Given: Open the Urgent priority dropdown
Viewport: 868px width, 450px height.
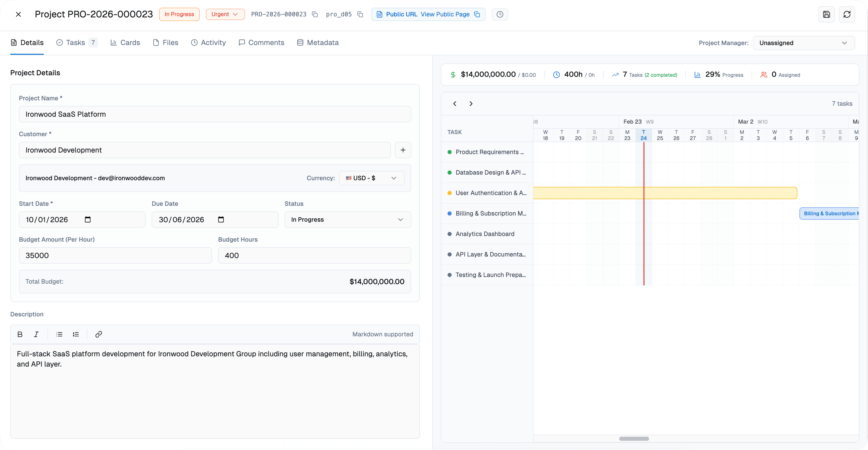Looking at the screenshot, I should tap(225, 14).
